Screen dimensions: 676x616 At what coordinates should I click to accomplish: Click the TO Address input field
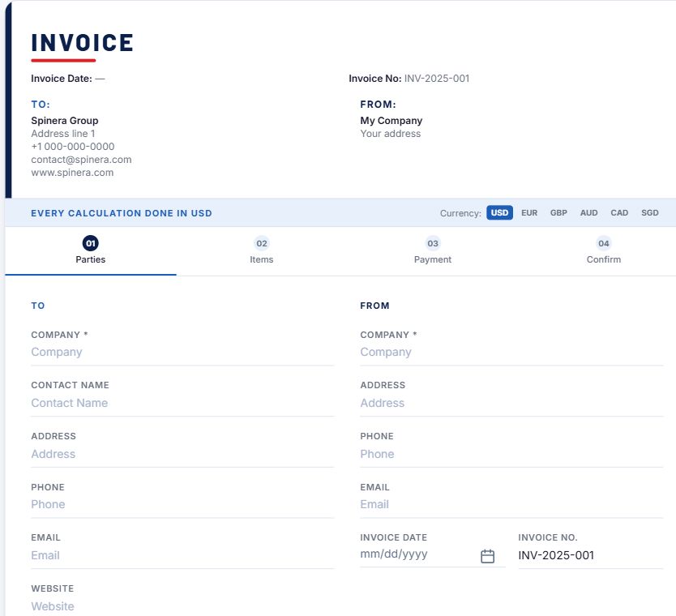point(182,454)
